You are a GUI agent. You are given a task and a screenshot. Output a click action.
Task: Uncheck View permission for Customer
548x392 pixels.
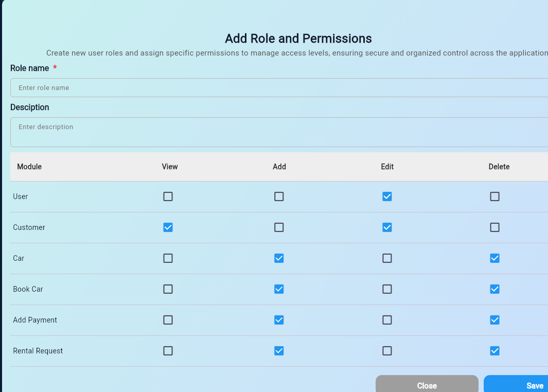click(x=168, y=227)
